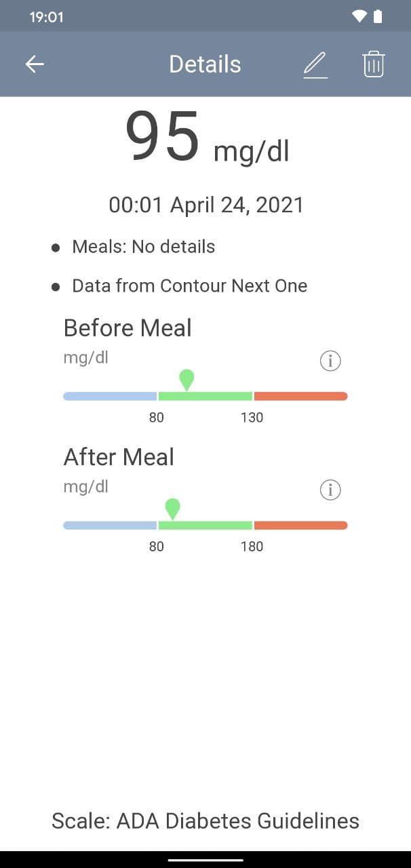This screenshot has height=868, width=411.
Task: Tap the Before Meal heading
Action: [128, 328]
